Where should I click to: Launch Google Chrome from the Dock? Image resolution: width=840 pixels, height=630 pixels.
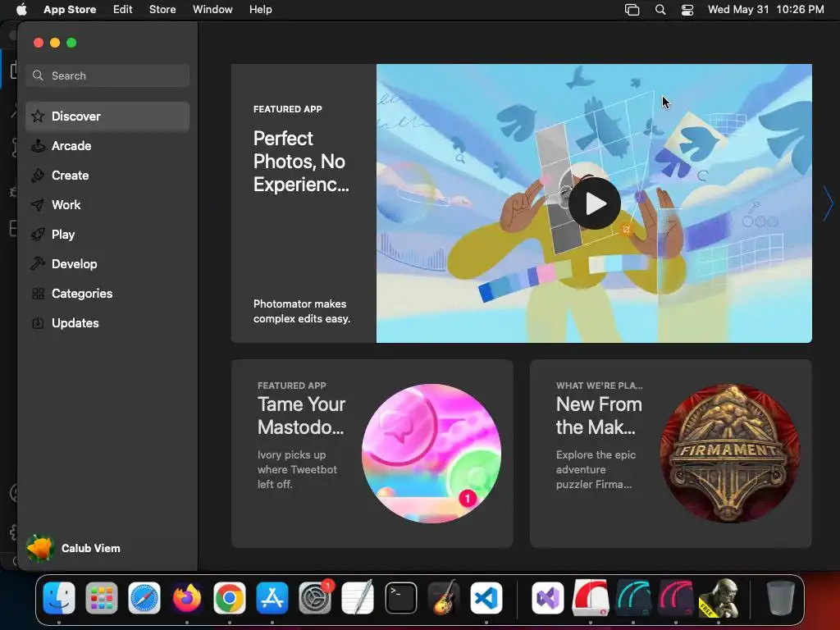pyautogui.click(x=230, y=598)
